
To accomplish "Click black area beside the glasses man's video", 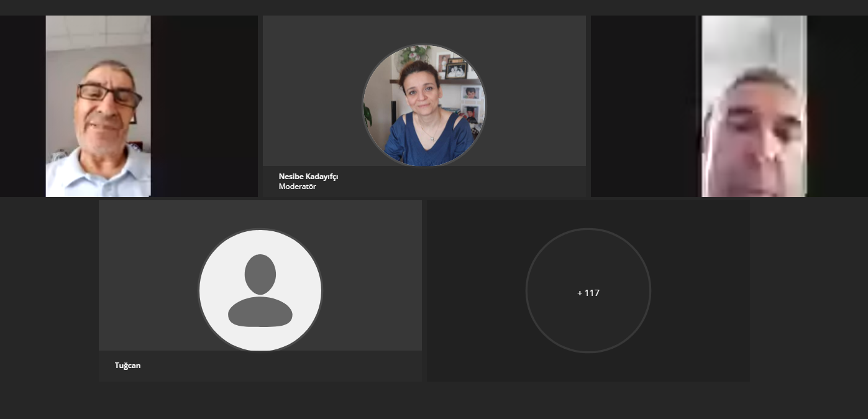I will pyautogui.click(x=205, y=106).
